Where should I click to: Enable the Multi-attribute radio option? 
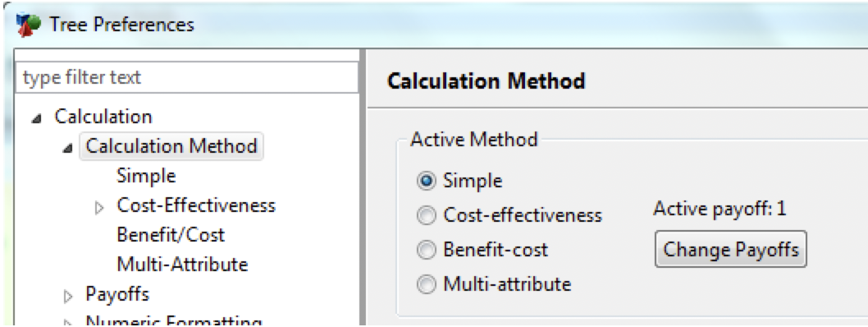[x=427, y=284]
